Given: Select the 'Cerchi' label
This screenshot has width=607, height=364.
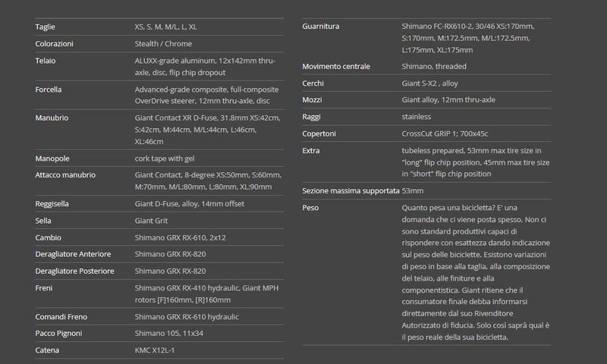Looking at the screenshot, I should tap(313, 83).
